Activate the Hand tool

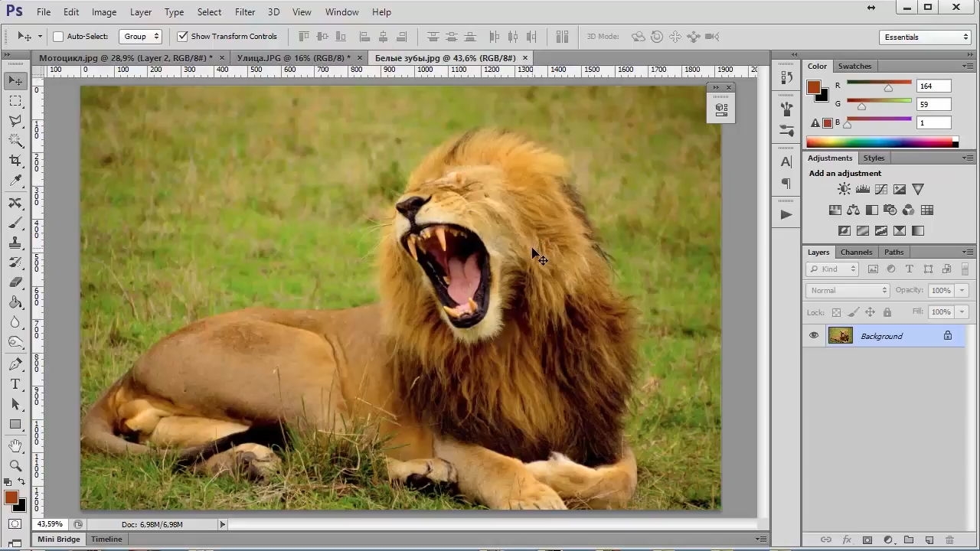[x=15, y=445]
